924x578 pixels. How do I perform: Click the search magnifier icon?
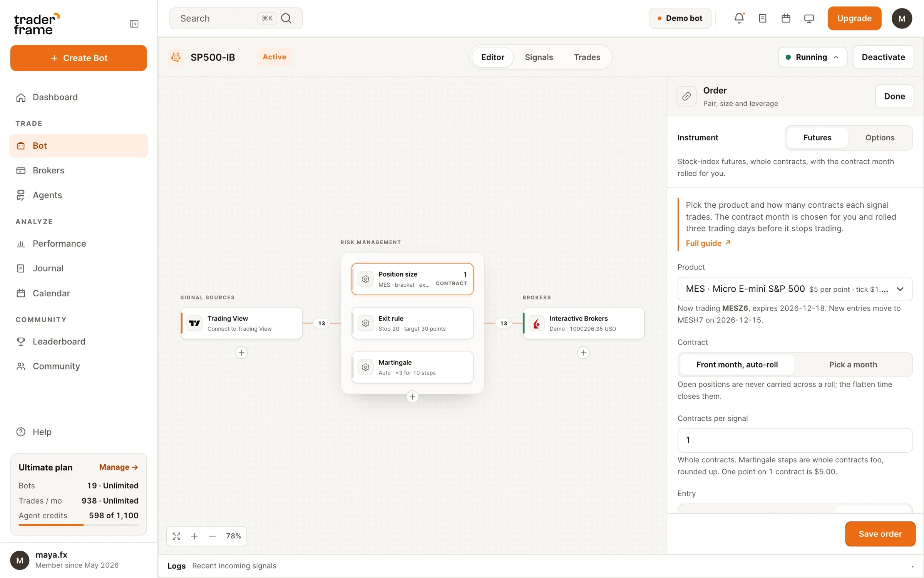286,18
